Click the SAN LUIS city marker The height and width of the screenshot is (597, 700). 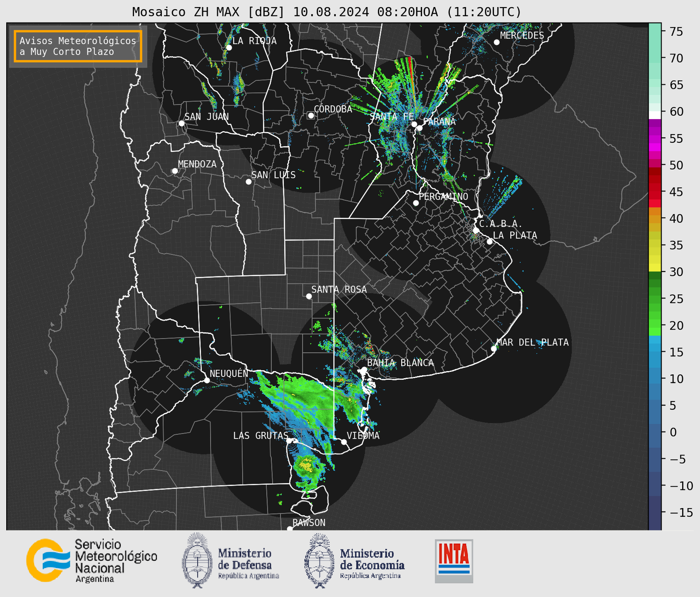coord(249,182)
